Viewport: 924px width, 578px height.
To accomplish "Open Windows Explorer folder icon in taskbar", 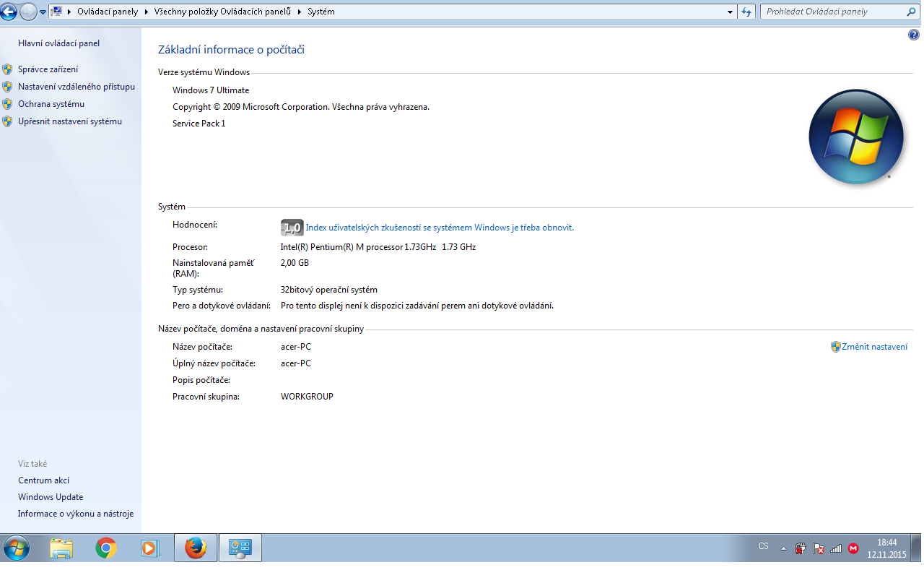I will (x=61, y=548).
